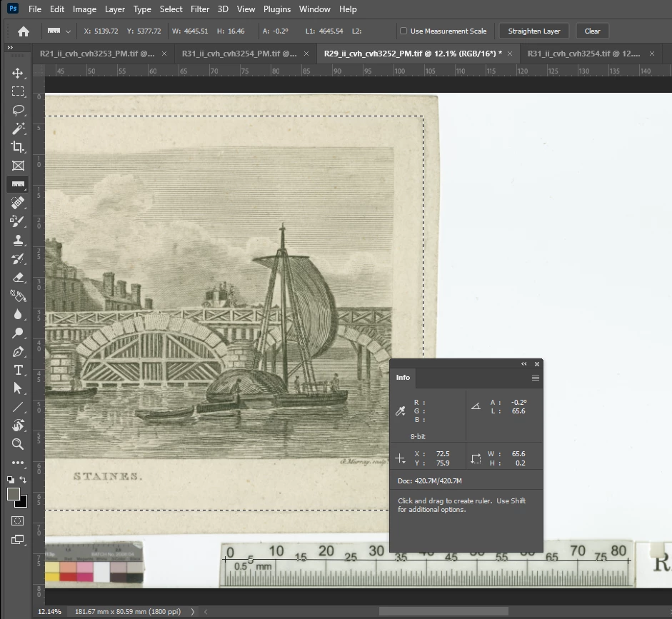Click the Home icon in options bar
The image size is (672, 619).
24,31
